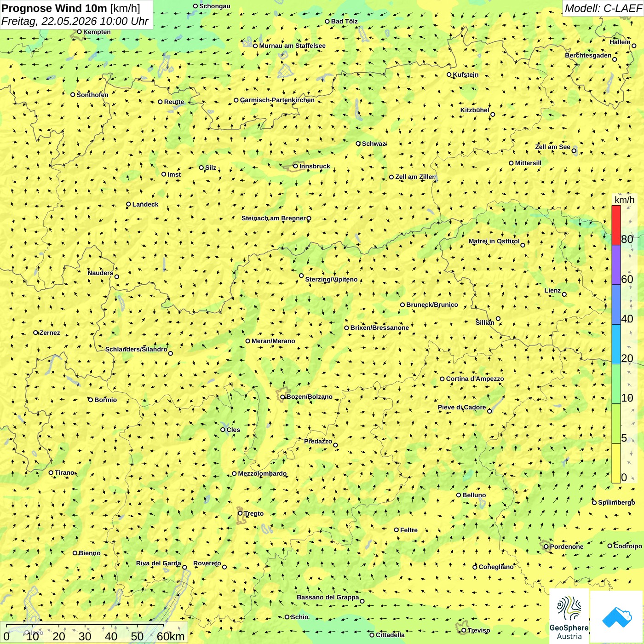Click the Zell am See marker
The image size is (644, 644).
click(x=574, y=151)
